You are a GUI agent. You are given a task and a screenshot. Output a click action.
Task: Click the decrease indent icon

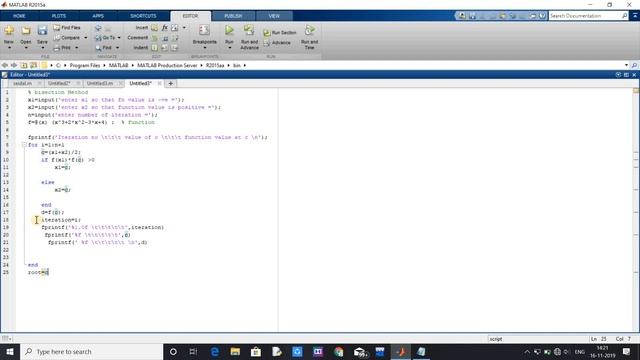[x=175, y=48]
